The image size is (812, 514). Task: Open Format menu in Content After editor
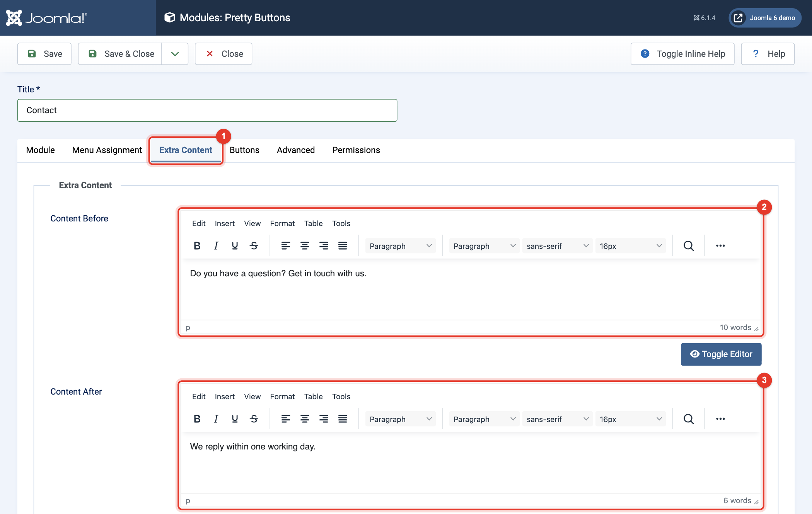point(282,397)
